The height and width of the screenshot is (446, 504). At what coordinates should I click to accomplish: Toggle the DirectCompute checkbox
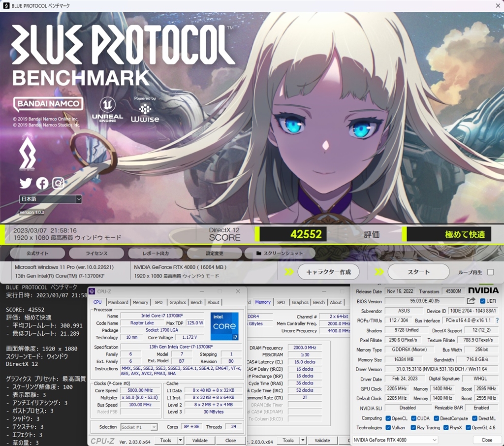click(436, 418)
